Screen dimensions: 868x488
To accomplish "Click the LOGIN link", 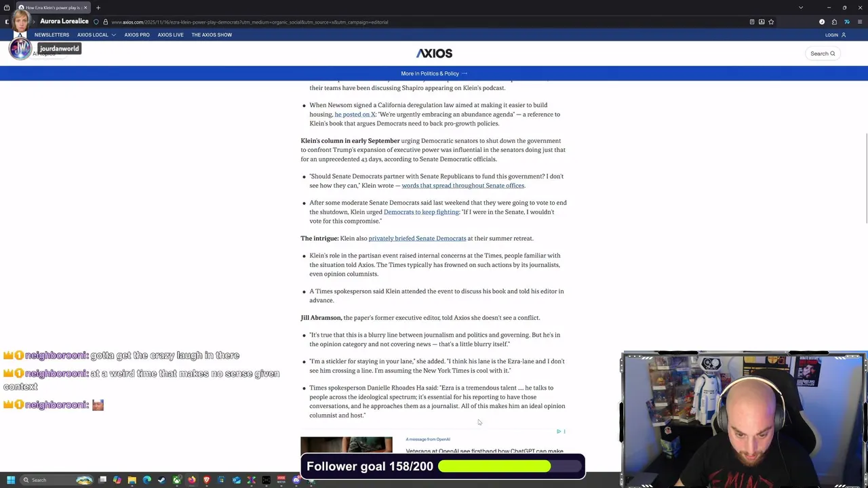I will click(835, 35).
